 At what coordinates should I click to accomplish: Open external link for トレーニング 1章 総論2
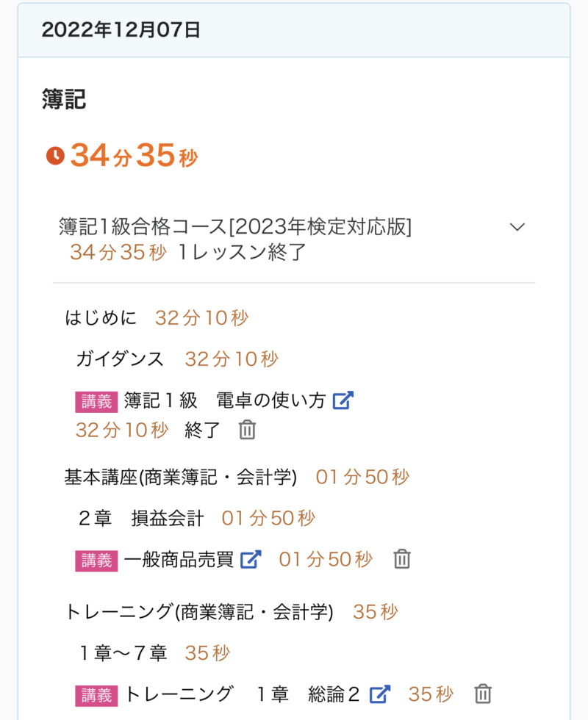pyautogui.click(x=380, y=694)
